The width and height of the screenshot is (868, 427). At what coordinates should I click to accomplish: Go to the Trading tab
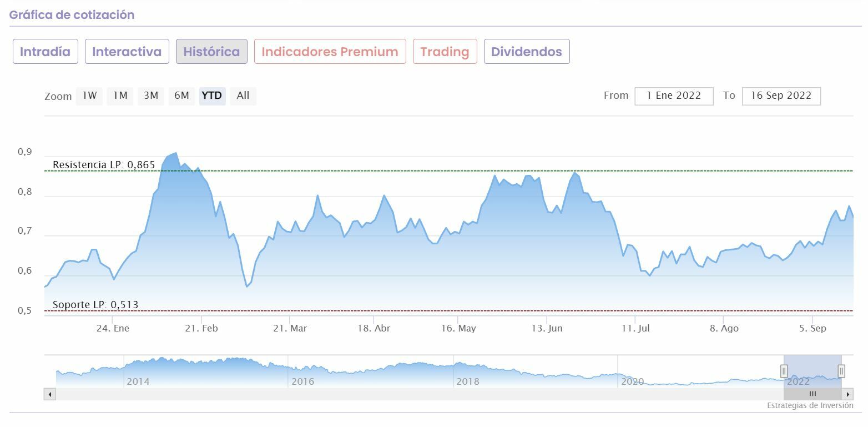[x=445, y=52]
